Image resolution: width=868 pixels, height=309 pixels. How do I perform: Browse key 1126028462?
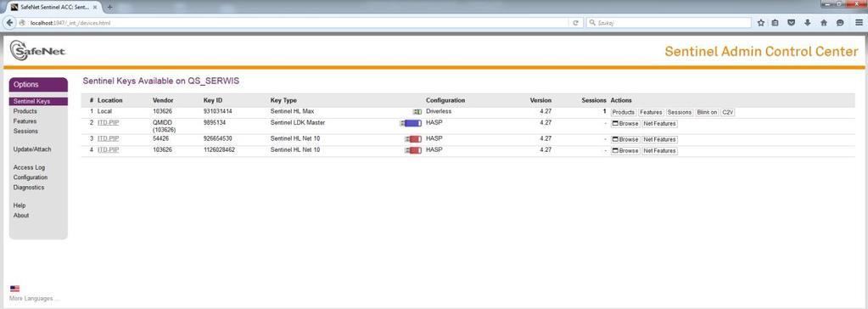pos(625,150)
